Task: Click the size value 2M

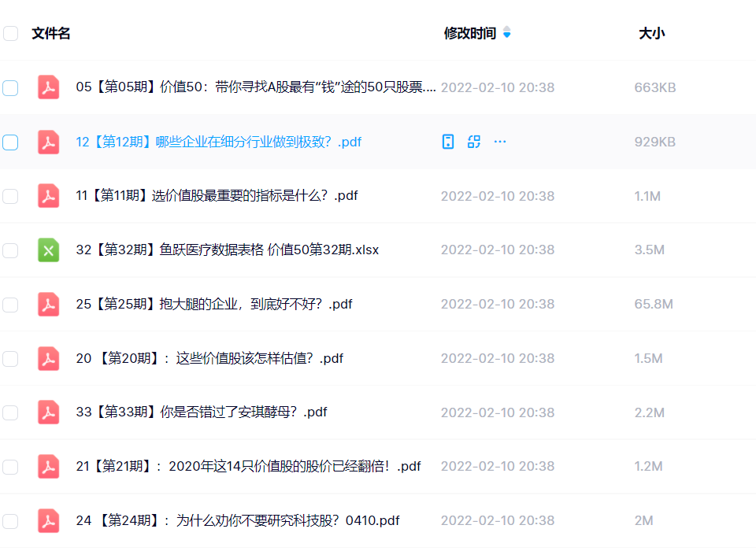Action: click(643, 520)
